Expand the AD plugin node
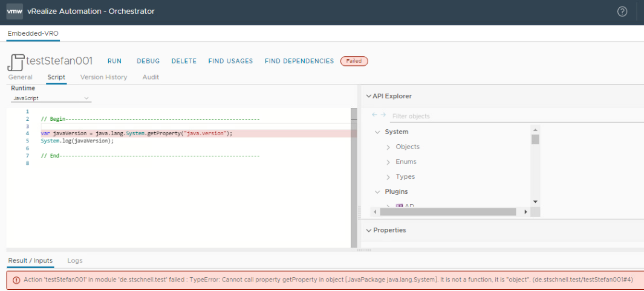 388,206
